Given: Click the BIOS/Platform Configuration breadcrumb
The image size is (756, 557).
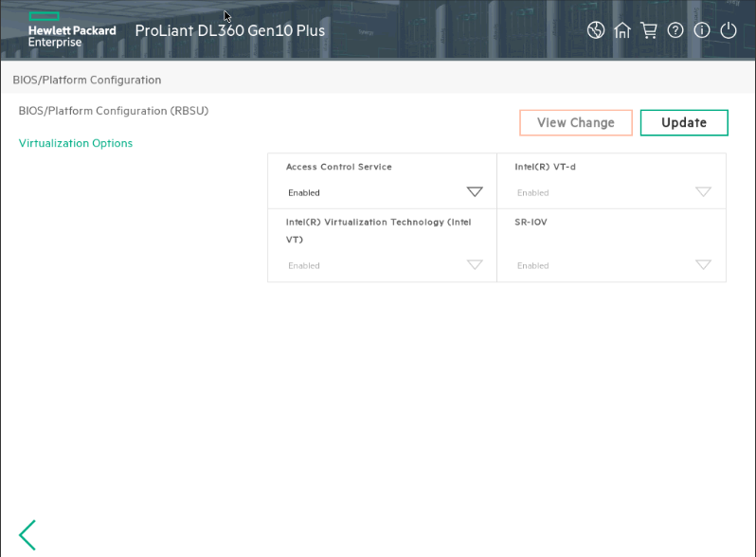Looking at the screenshot, I should [x=87, y=81].
